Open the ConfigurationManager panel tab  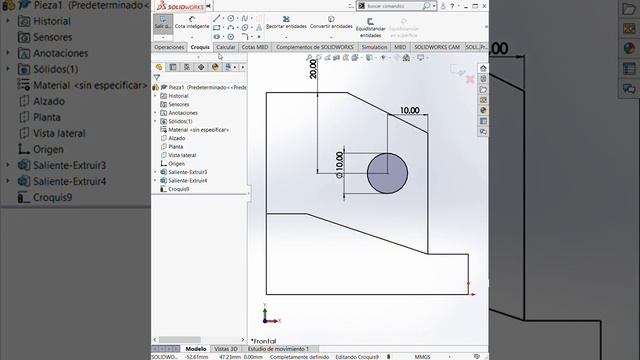[187, 67]
